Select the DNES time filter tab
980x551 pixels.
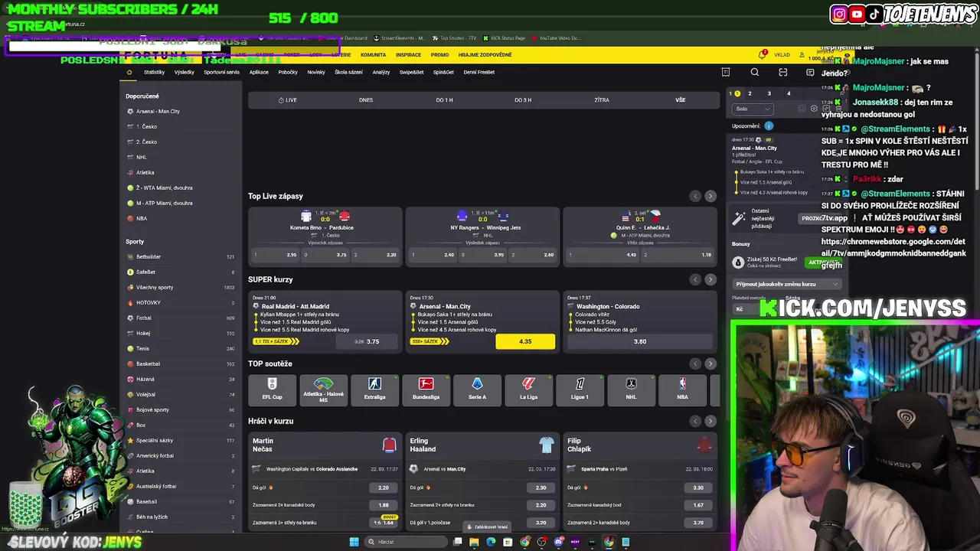pyautogui.click(x=366, y=99)
